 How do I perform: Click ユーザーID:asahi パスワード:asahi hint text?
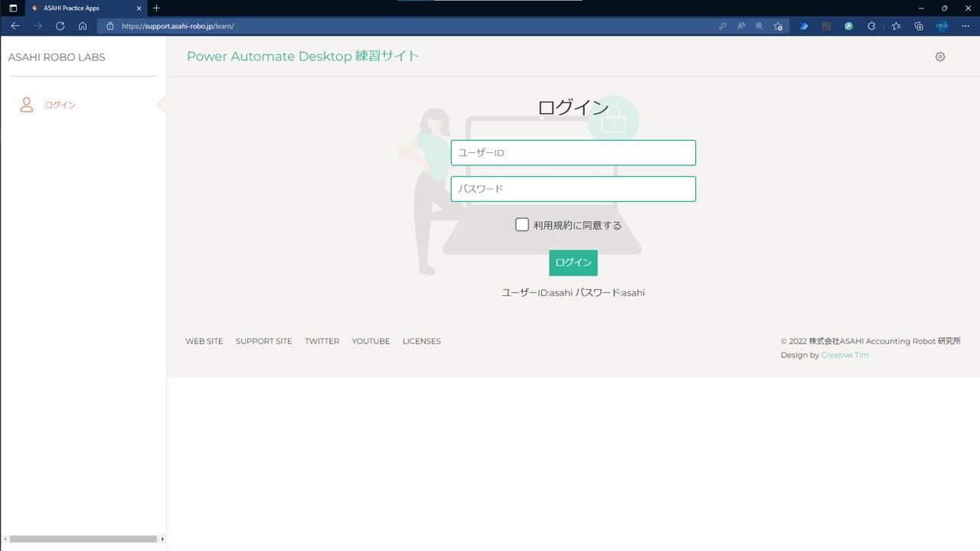[573, 292]
